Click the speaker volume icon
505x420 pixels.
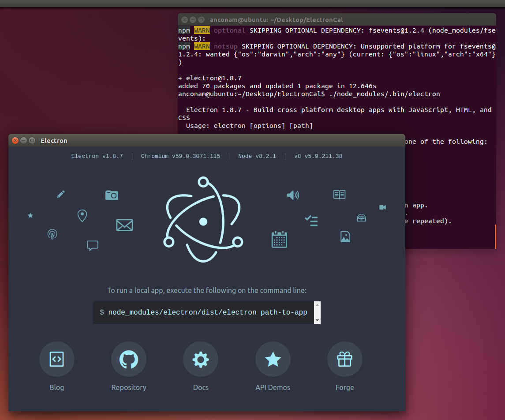pyautogui.click(x=293, y=195)
